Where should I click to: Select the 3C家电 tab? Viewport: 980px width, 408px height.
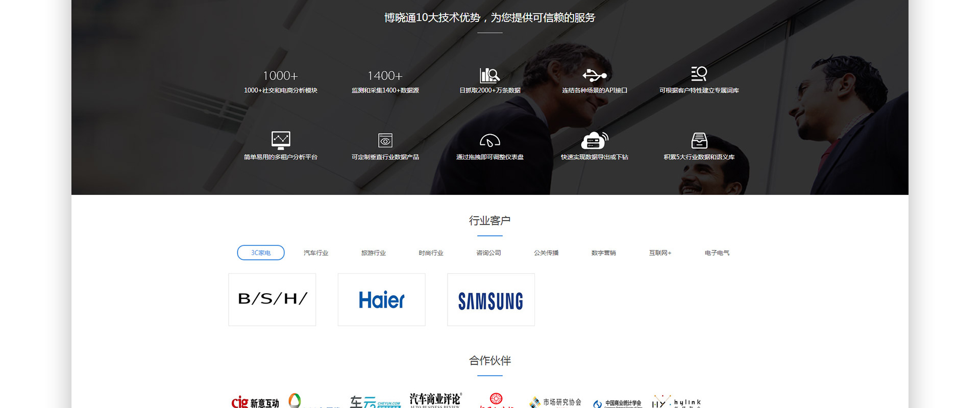(x=261, y=253)
